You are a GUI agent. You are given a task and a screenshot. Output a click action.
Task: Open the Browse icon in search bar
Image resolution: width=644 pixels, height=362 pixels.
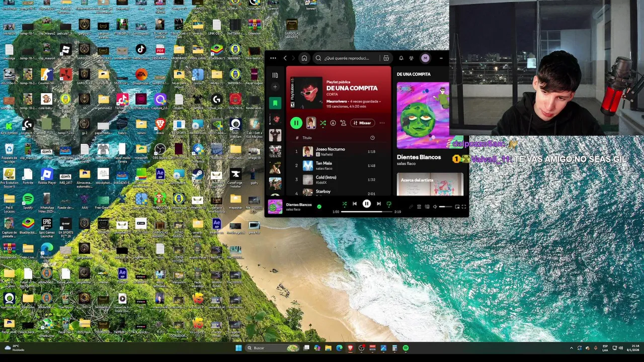tap(386, 58)
